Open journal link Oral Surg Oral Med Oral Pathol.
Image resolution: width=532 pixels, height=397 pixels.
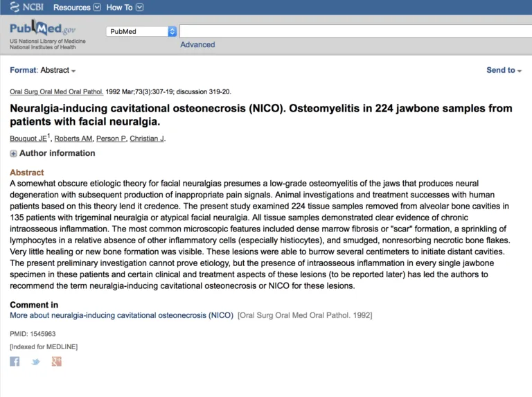(57, 91)
